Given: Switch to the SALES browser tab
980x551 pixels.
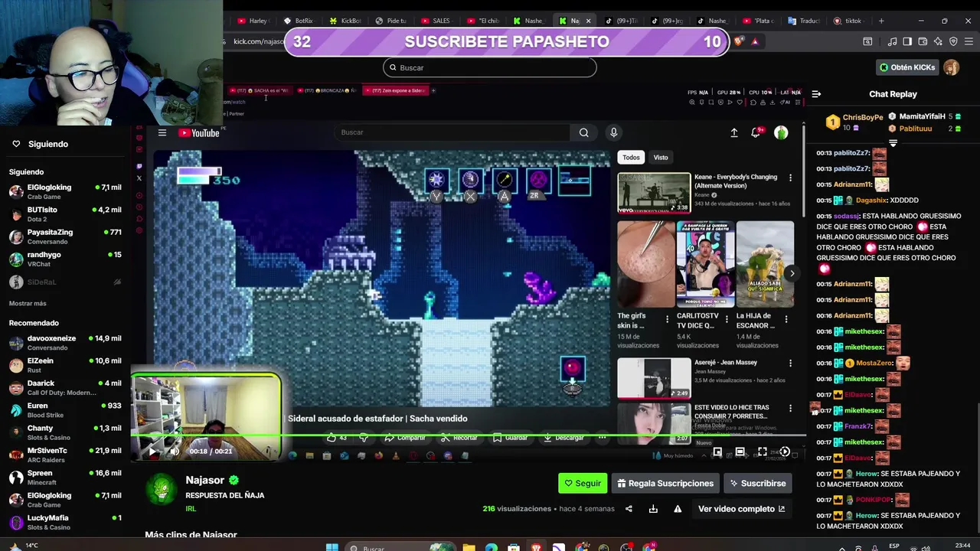Looking at the screenshot, I should (436, 21).
